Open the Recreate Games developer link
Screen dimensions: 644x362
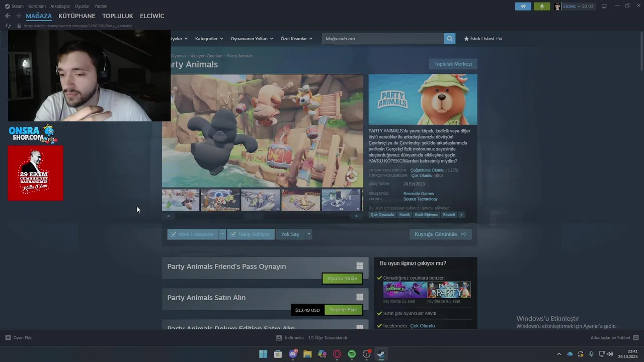pyautogui.click(x=419, y=194)
